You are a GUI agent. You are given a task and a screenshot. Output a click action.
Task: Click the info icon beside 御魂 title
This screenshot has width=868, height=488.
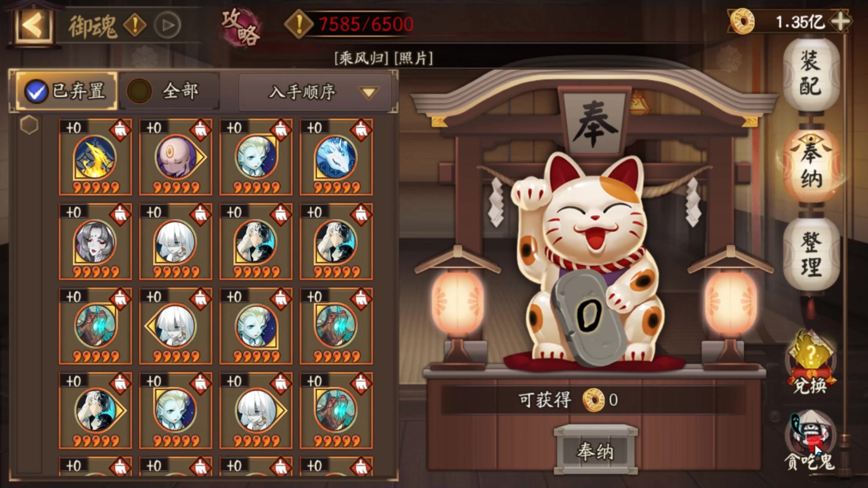tap(135, 25)
